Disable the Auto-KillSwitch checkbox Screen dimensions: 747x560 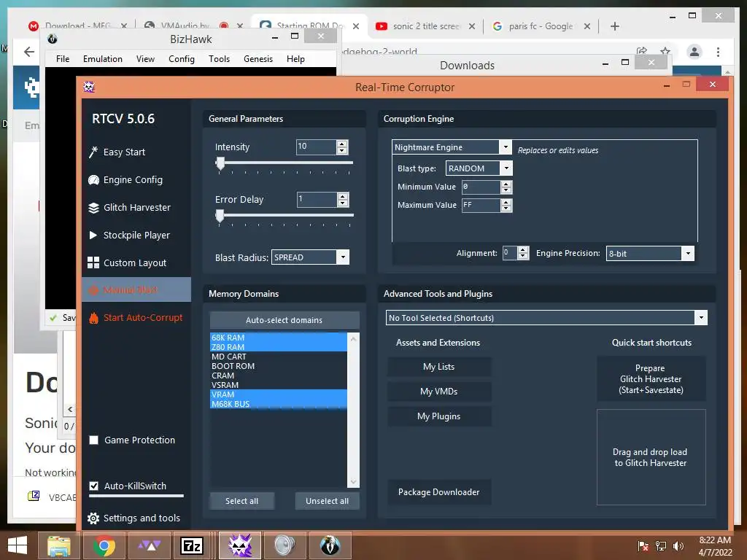pos(94,486)
